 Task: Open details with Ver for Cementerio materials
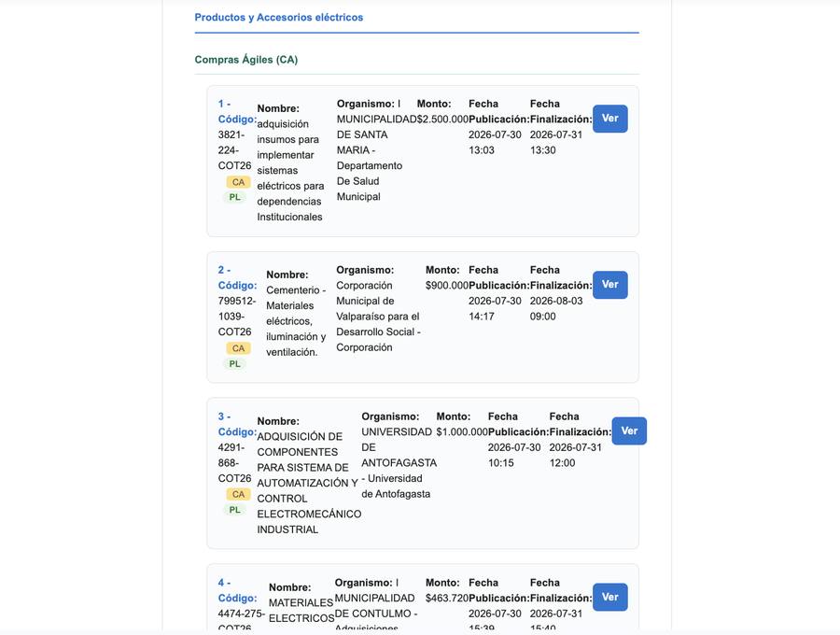[609, 285]
